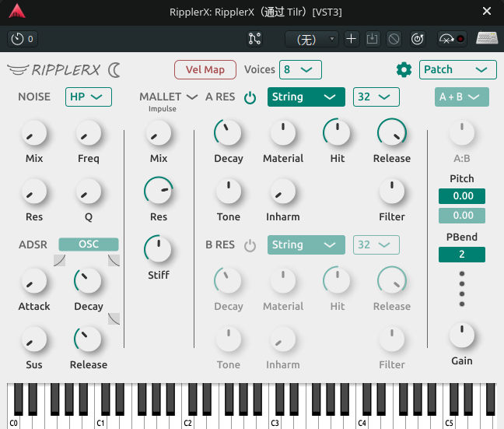Play the C4 piano key
Screen dimensions: 504x429
(362, 421)
